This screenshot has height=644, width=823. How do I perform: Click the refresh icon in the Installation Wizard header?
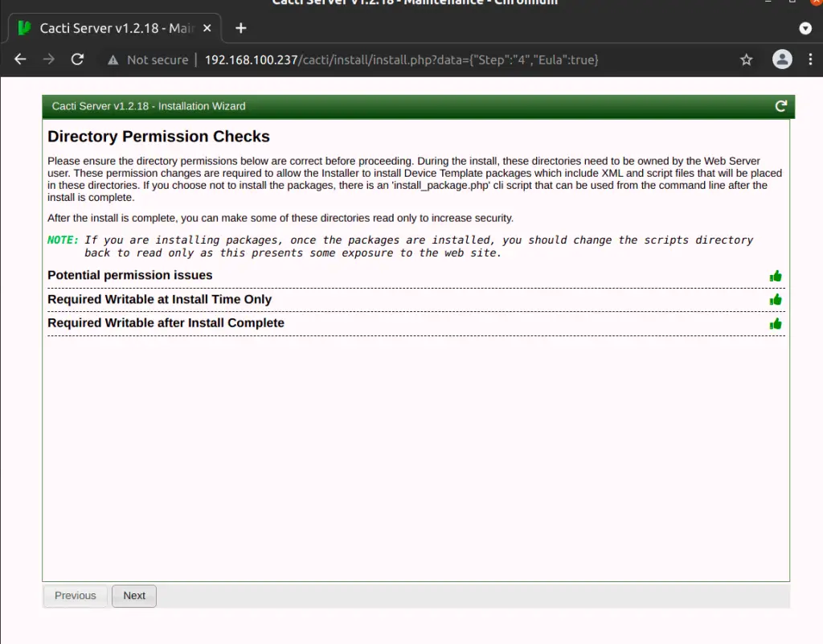(x=780, y=105)
